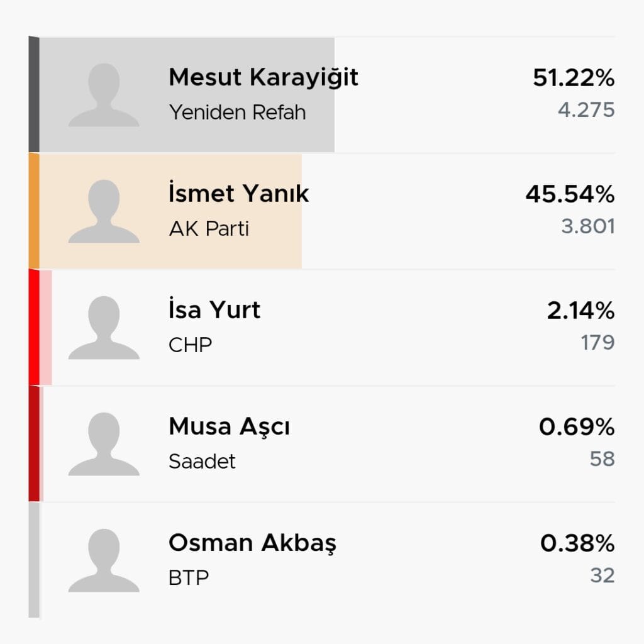Click the bright red CHP color bar
This screenshot has height=644, width=644.
(x=34, y=327)
